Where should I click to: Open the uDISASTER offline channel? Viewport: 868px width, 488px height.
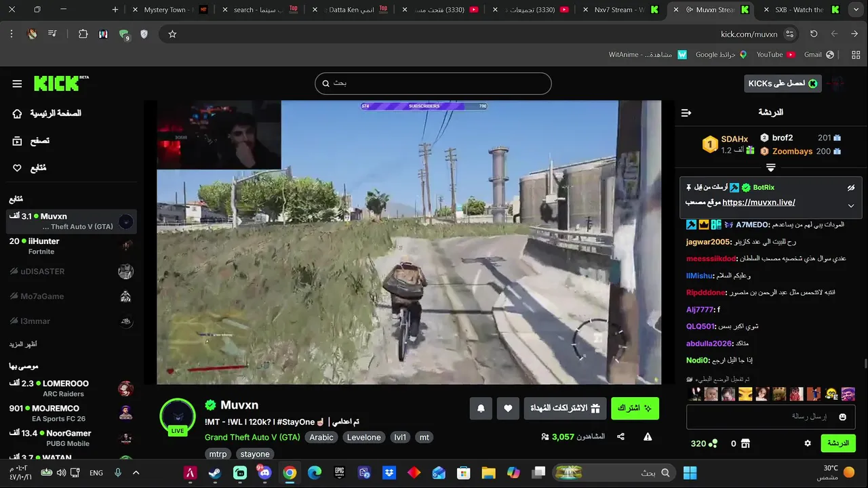71,271
